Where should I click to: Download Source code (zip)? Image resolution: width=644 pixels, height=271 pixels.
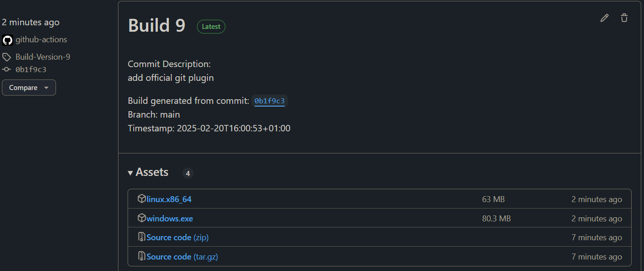pos(178,237)
